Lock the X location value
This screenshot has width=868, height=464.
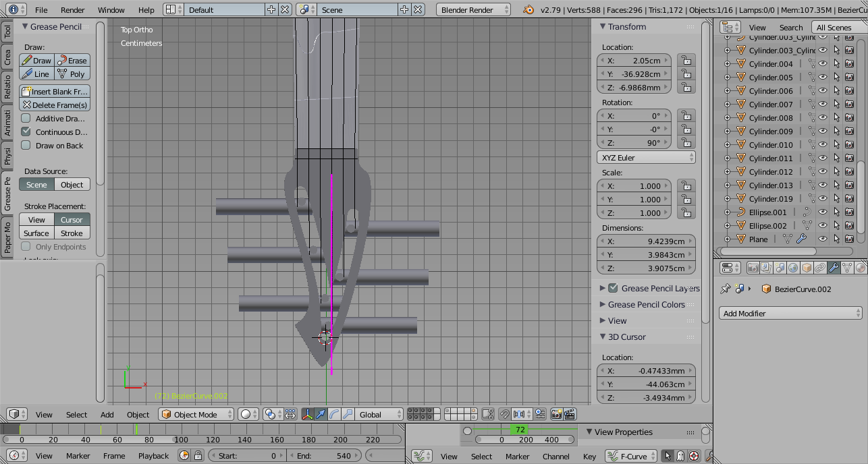click(x=686, y=60)
